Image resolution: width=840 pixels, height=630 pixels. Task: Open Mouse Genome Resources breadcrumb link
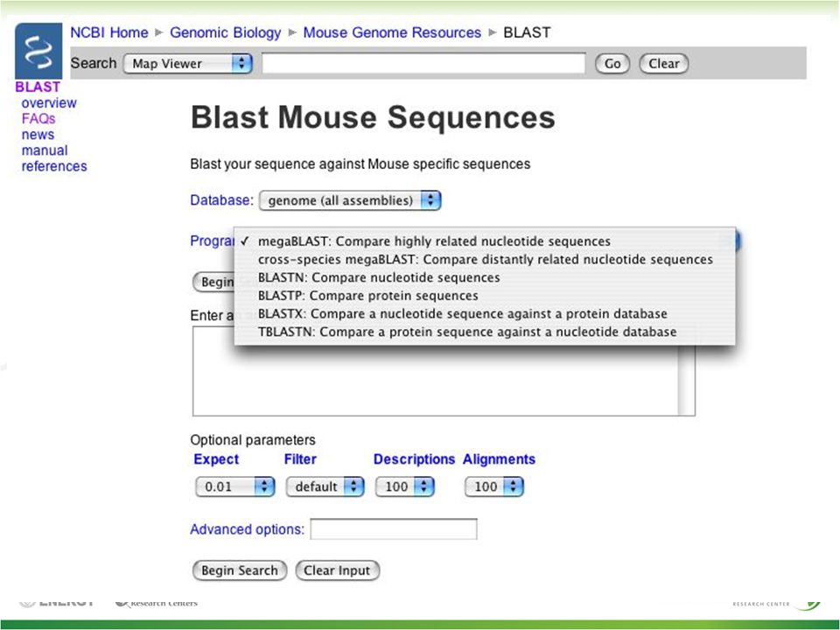pyautogui.click(x=392, y=32)
